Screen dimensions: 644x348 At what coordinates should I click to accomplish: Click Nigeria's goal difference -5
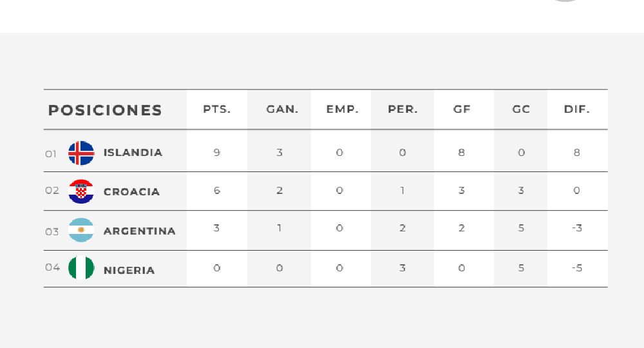point(577,268)
